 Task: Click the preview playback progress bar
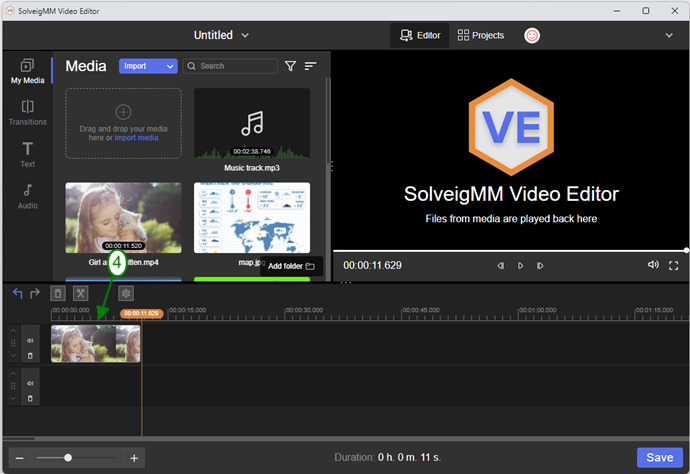(510, 250)
